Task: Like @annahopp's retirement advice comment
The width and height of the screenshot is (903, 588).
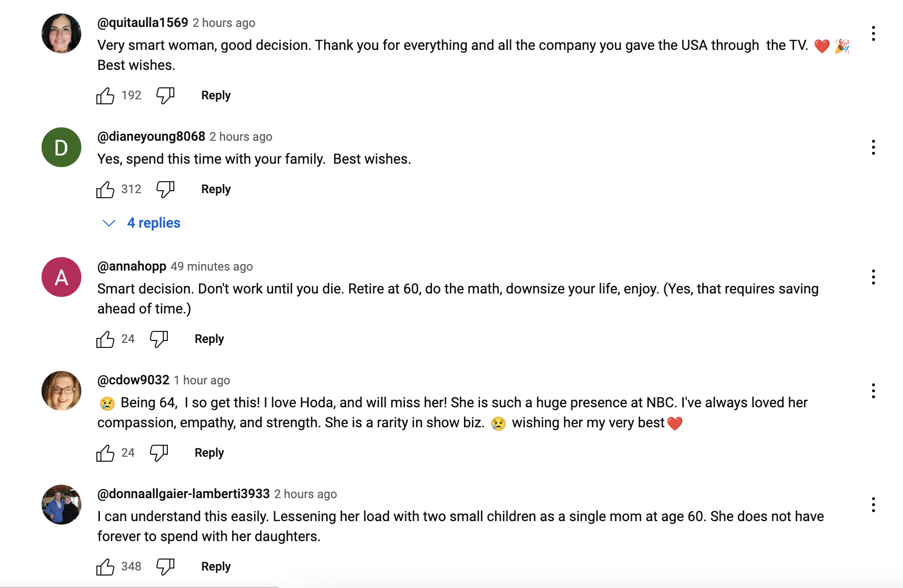Action: coord(105,338)
